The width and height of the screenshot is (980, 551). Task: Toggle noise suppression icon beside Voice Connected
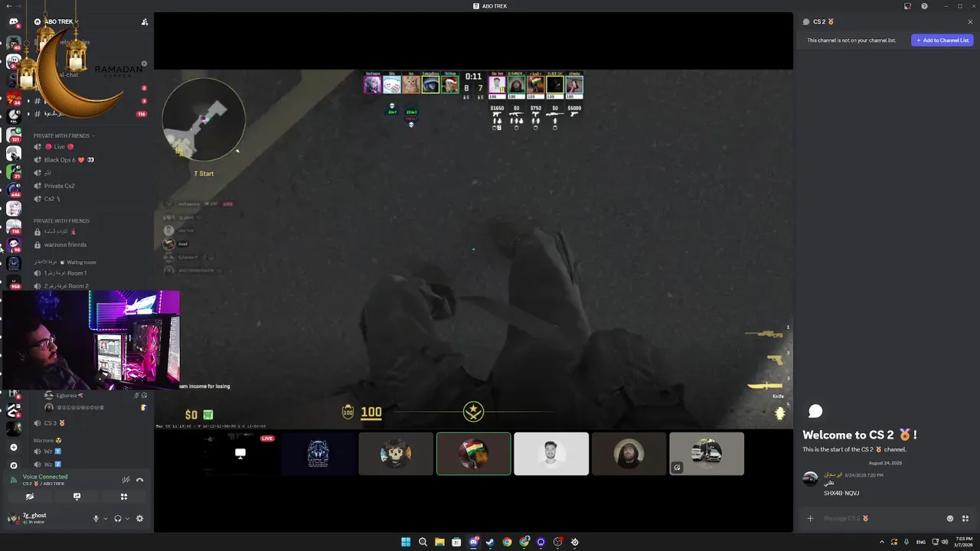126,480
